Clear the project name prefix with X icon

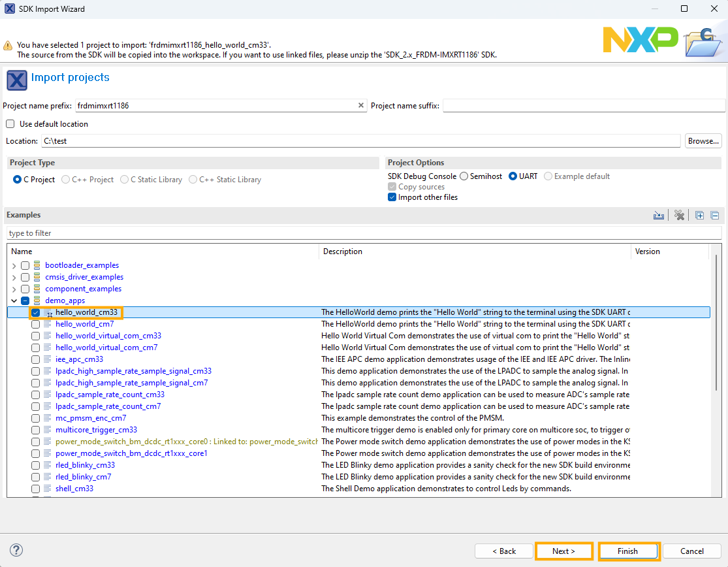coord(361,105)
